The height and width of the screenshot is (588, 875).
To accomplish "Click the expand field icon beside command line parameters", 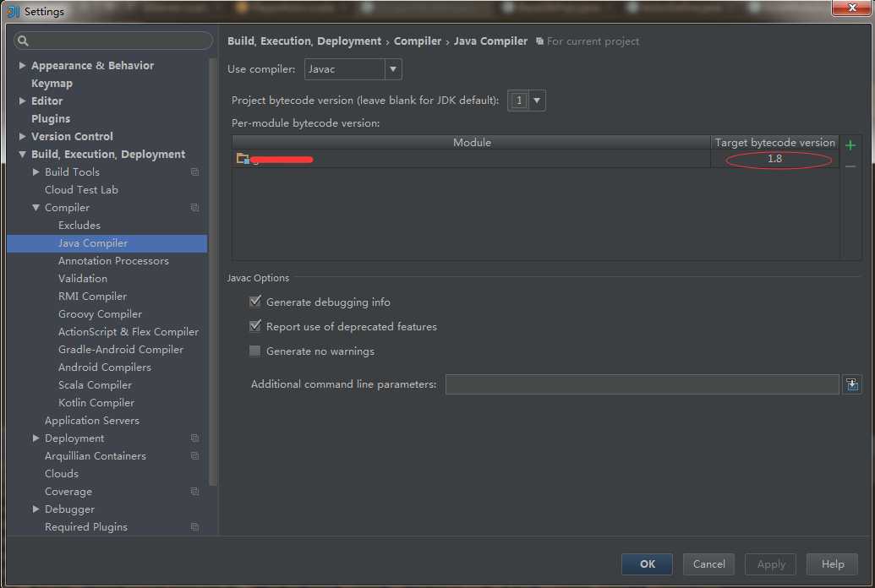I will click(851, 384).
